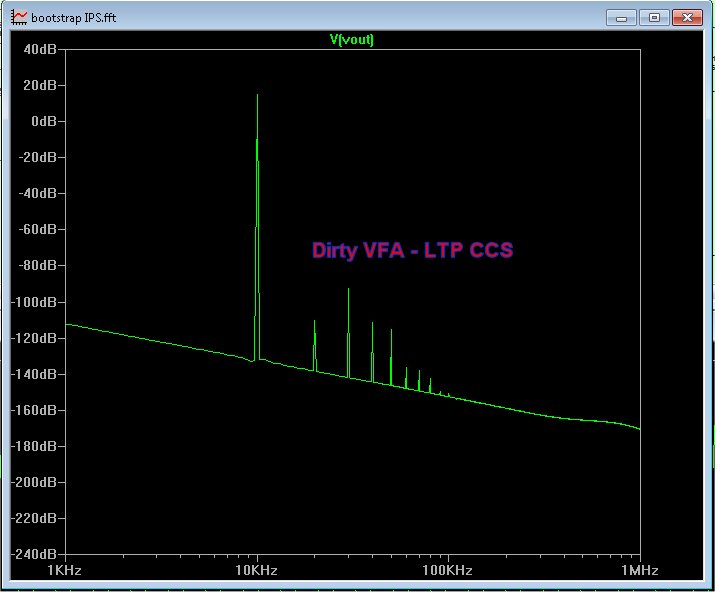Click the -20dB axis label
Viewport: 715px width, 592px height.
pyautogui.click(x=37, y=157)
